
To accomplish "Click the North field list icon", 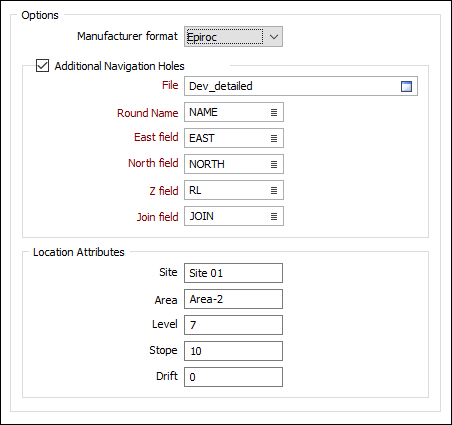I will 274,164.
